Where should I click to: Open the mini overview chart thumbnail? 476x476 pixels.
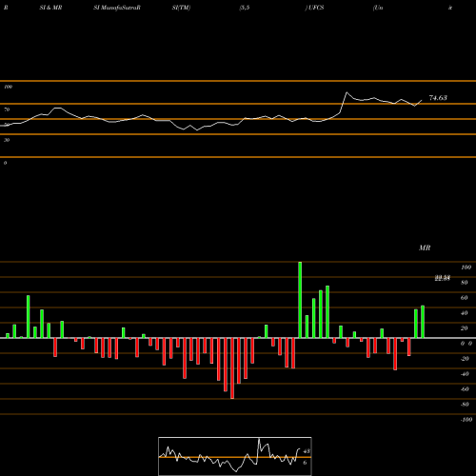click(235, 456)
